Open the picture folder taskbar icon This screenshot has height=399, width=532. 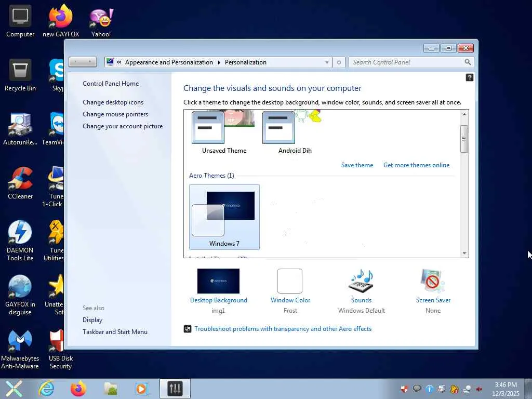click(x=111, y=389)
